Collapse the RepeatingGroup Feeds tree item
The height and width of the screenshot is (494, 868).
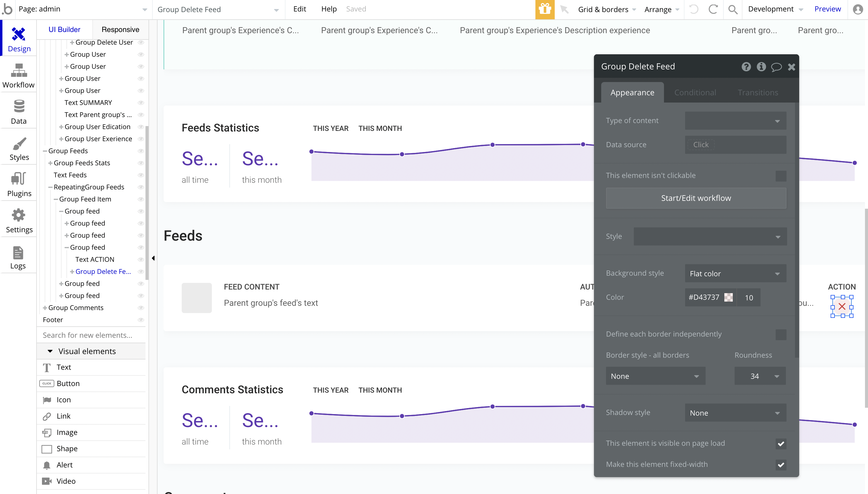[x=50, y=187]
